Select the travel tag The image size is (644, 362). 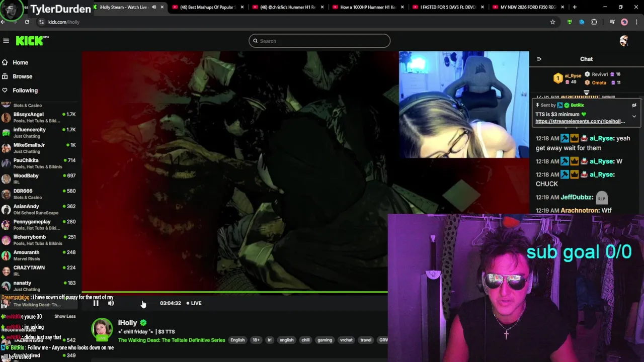366,340
